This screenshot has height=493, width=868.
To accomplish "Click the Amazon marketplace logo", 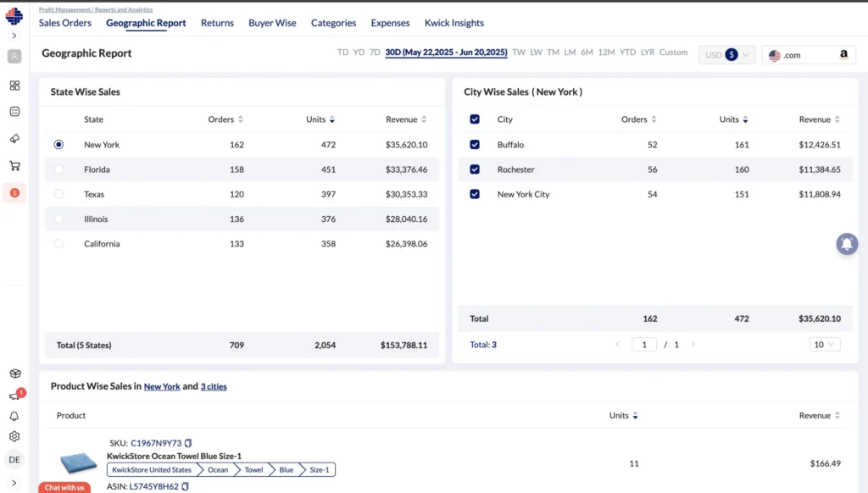I will [843, 54].
